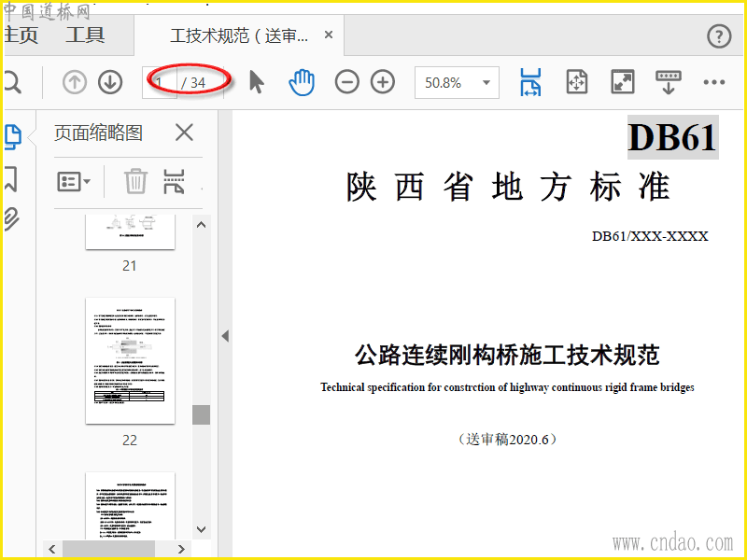Open the bookmarks sidebar icon
The image size is (747, 560).
click(x=11, y=179)
